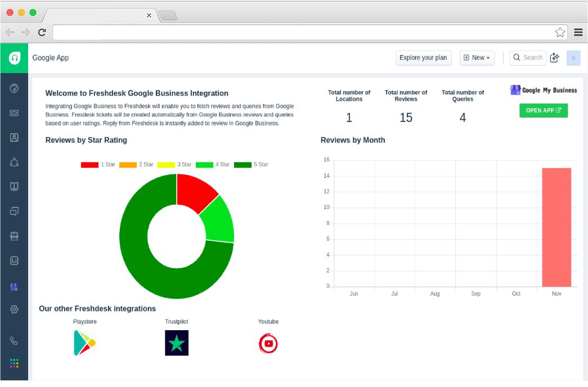This screenshot has width=588, height=387.
Task: Click the Playstore label
Action: click(x=85, y=322)
